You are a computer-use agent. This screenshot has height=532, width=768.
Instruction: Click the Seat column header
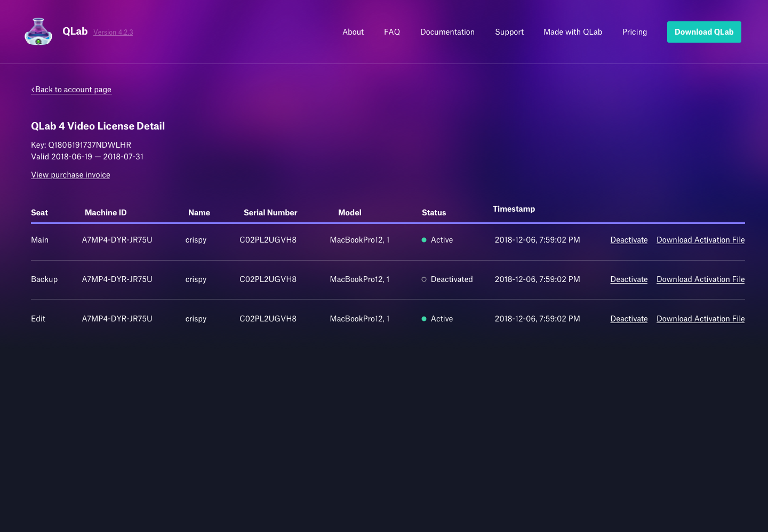click(x=39, y=213)
